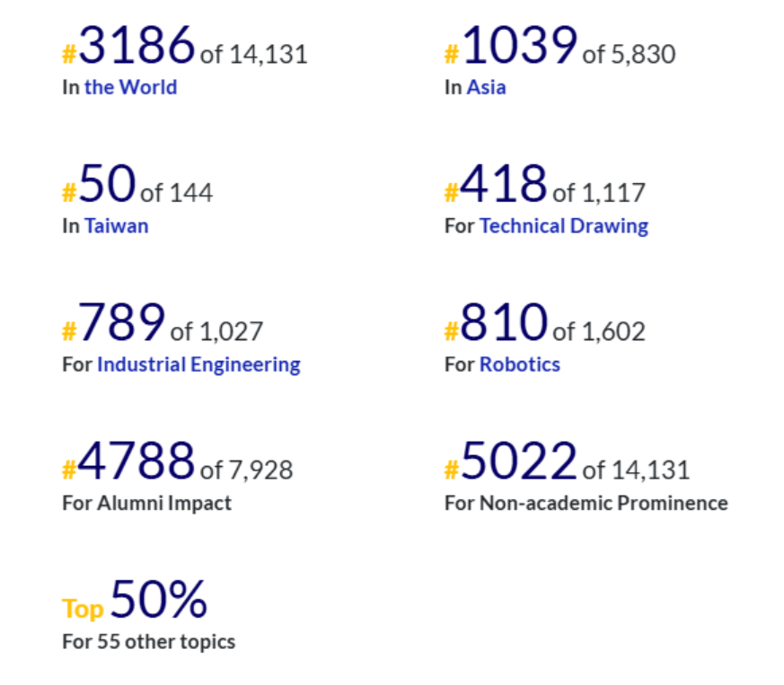Click the Taiwan rank number 50

click(107, 185)
